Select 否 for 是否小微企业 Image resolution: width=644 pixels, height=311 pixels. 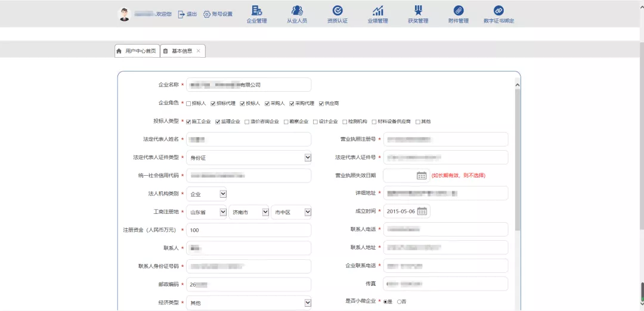(x=399, y=302)
